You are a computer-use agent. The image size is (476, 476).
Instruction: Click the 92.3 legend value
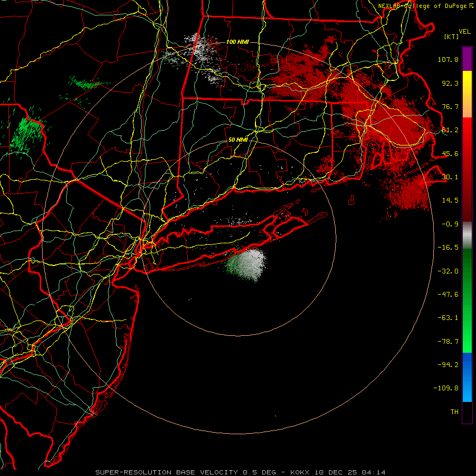pos(450,83)
